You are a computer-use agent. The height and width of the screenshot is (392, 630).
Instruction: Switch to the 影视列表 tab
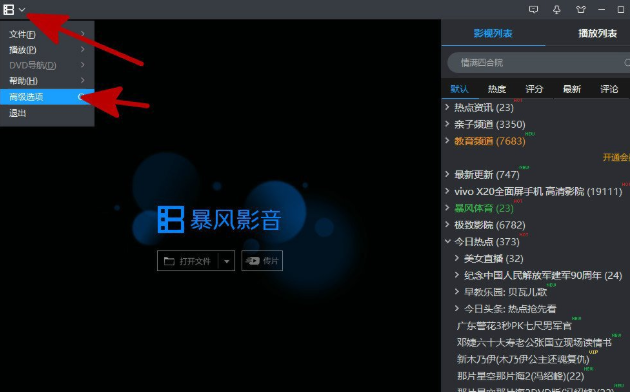[493, 33]
